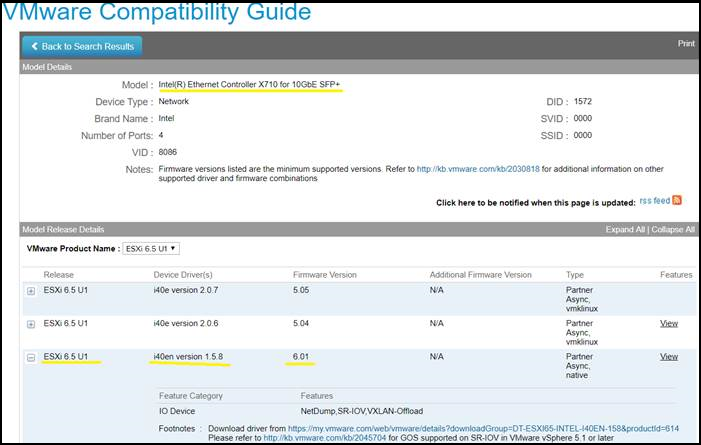
Task: Open the kb.vmware.com/kb/2045704 link
Action: pos(325,438)
